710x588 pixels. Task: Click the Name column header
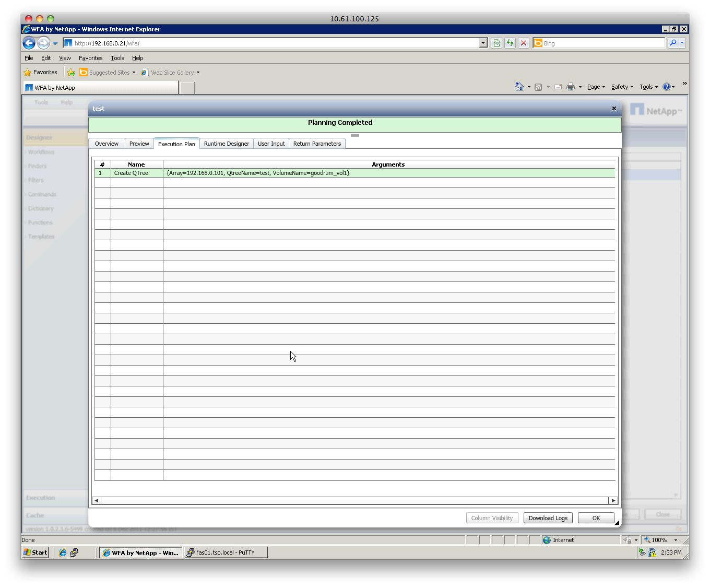(137, 164)
